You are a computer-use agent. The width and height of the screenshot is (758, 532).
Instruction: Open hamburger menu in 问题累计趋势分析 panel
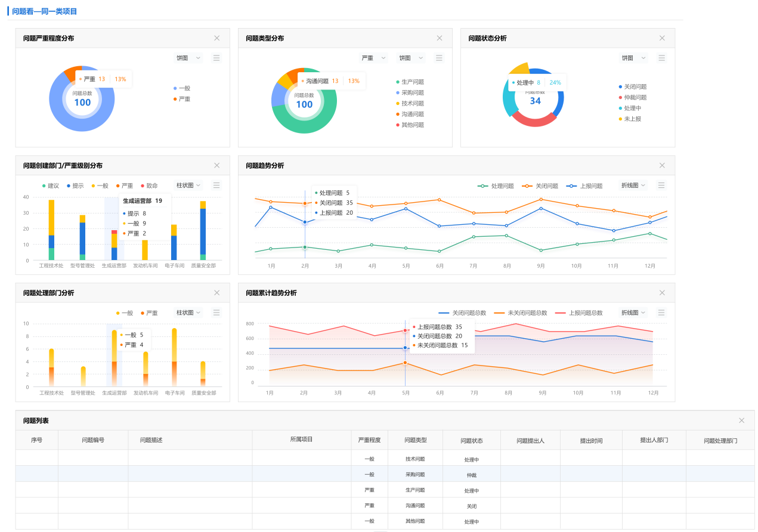[661, 313]
